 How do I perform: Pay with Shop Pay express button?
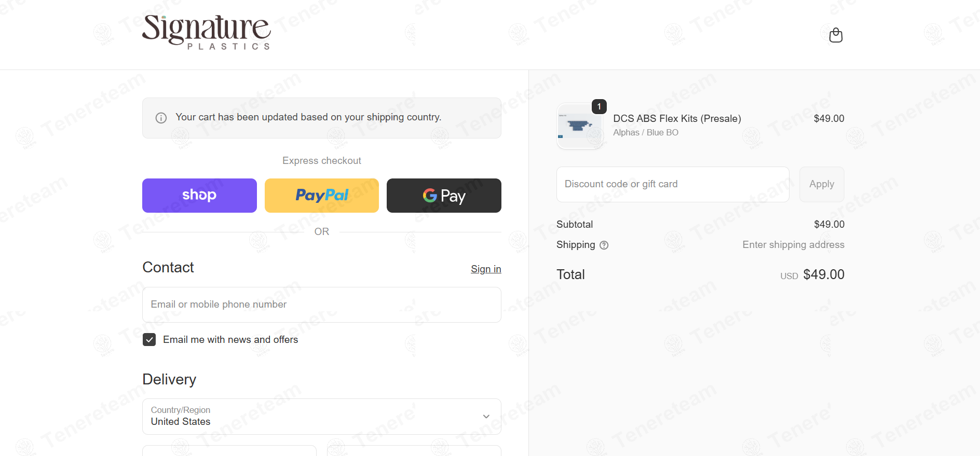tap(199, 196)
